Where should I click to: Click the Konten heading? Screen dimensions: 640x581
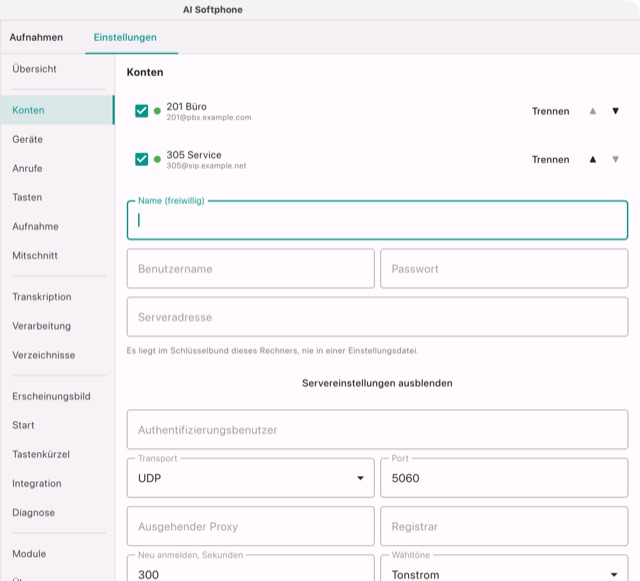click(145, 72)
